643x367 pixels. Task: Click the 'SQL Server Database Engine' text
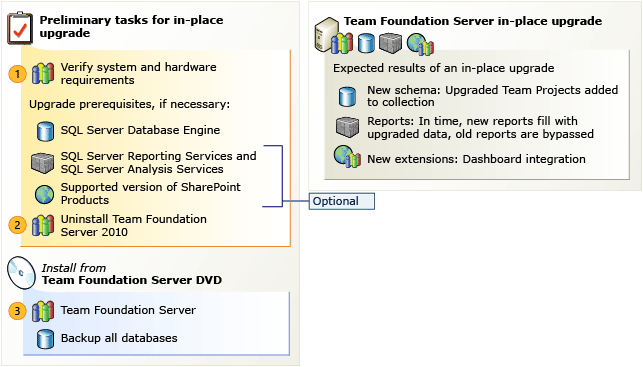pos(140,130)
